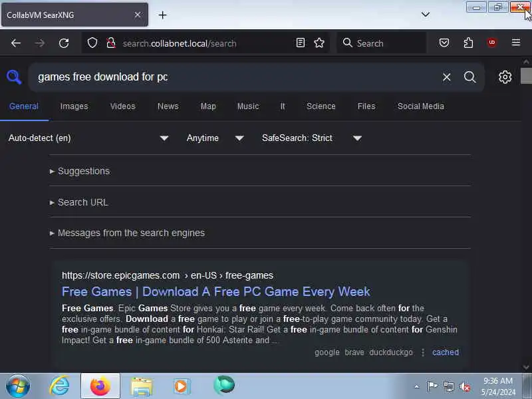Clear the search query with X

click(446, 77)
